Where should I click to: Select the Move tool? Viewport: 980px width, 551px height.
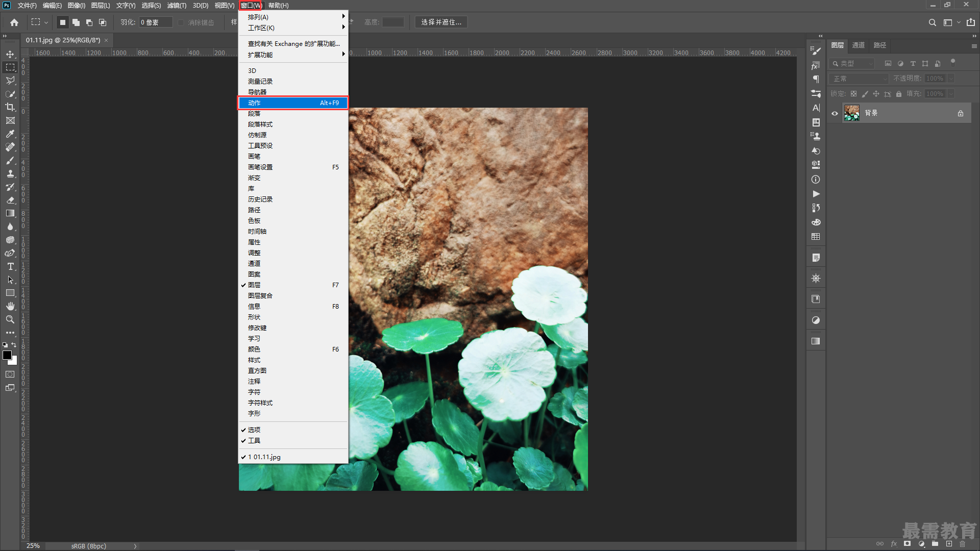[x=10, y=54]
